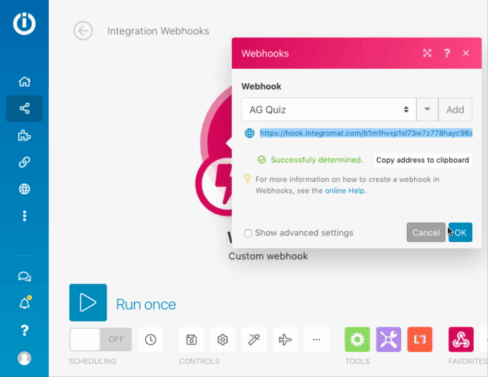Click the Cancel button

(x=426, y=232)
